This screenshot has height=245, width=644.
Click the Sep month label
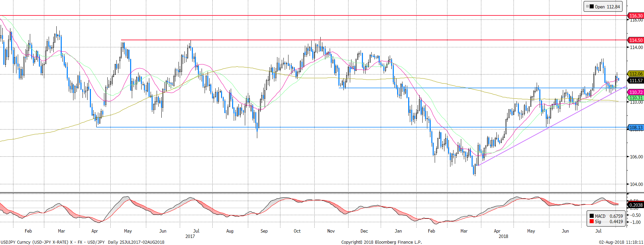pyautogui.click(x=264, y=231)
